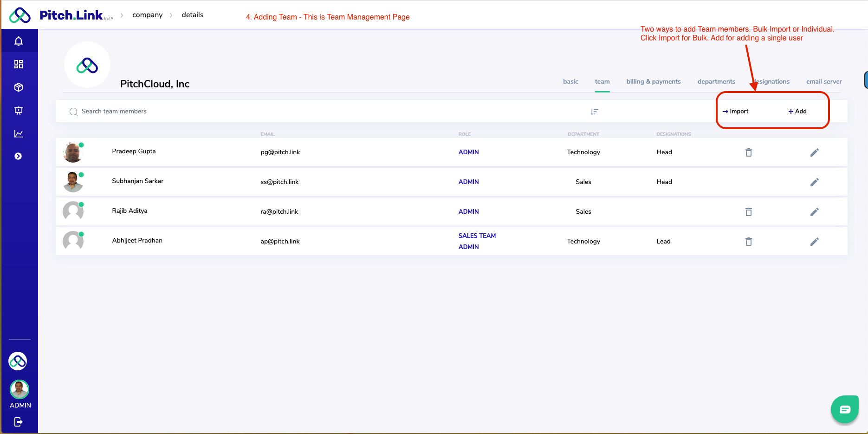Image resolution: width=868 pixels, height=434 pixels.
Task: Delete Abhijeet Pradhan with trash icon
Action: [749, 242]
